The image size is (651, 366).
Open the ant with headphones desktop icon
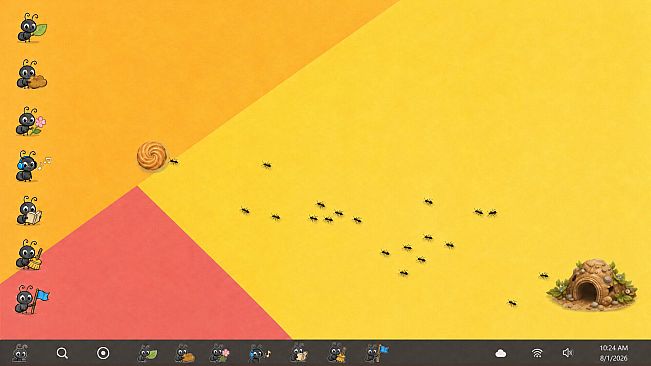[x=33, y=166]
